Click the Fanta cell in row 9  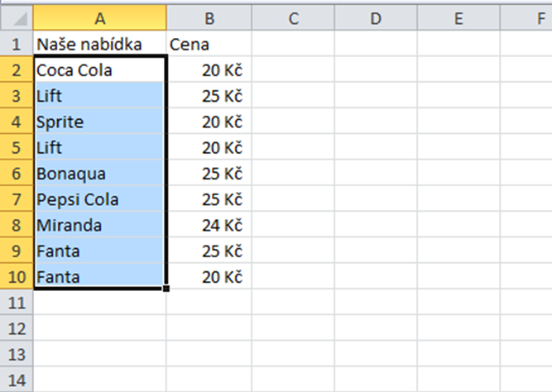[x=100, y=251]
